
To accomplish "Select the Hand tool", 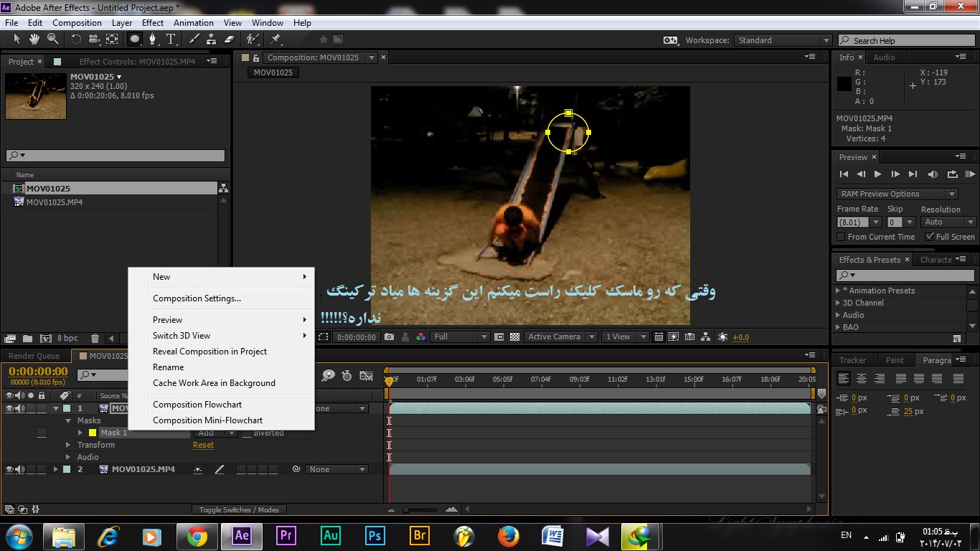I will pos(34,39).
